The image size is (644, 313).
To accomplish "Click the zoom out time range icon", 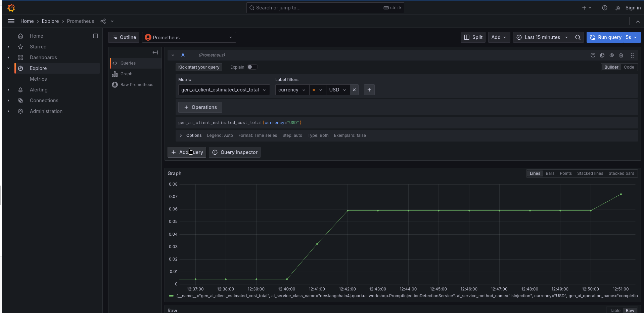I will tap(578, 37).
